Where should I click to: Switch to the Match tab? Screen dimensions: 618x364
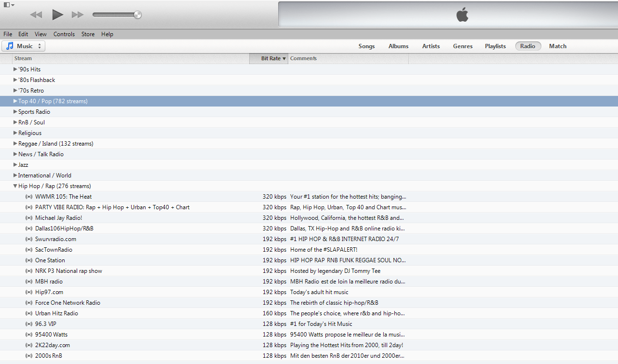(x=558, y=46)
